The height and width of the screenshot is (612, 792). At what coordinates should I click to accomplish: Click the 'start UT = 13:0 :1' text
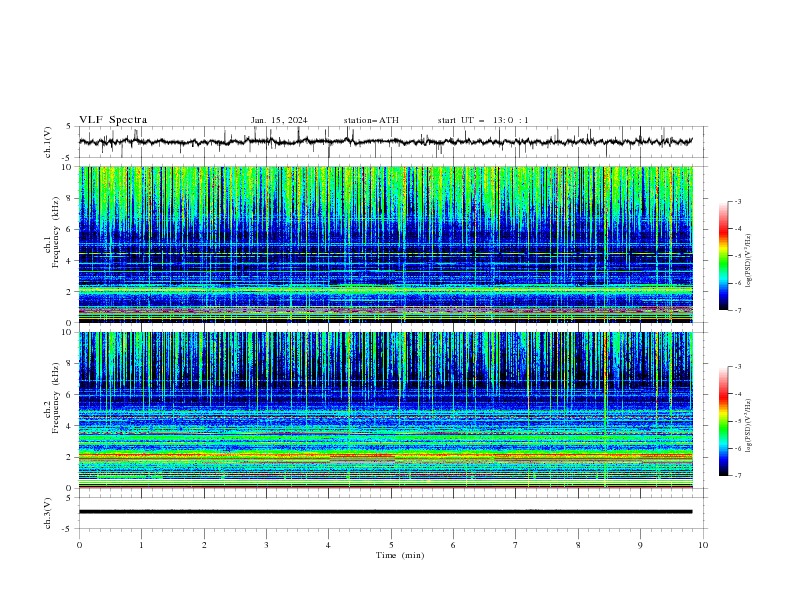[x=483, y=120]
